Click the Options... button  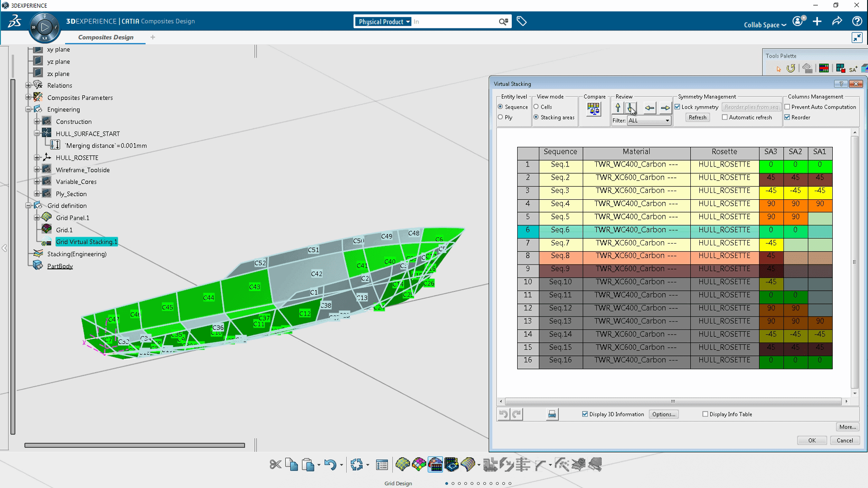(x=663, y=414)
